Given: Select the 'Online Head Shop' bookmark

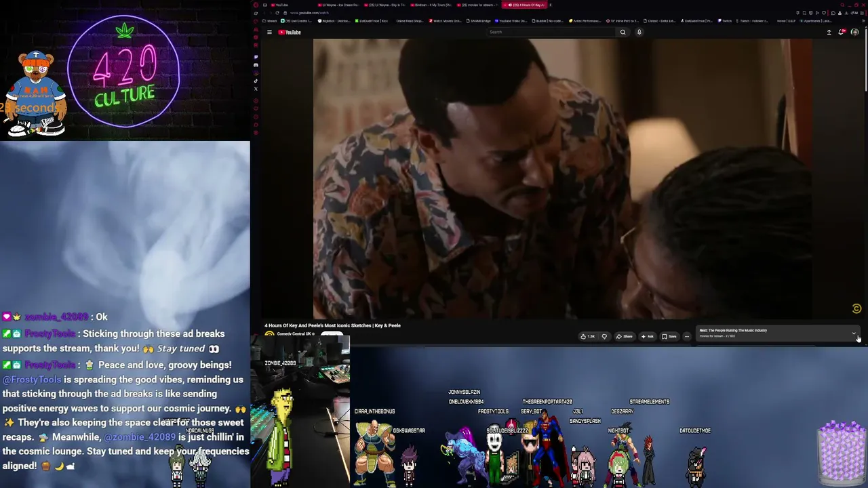Looking at the screenshot, I should [x=410, y=21].
